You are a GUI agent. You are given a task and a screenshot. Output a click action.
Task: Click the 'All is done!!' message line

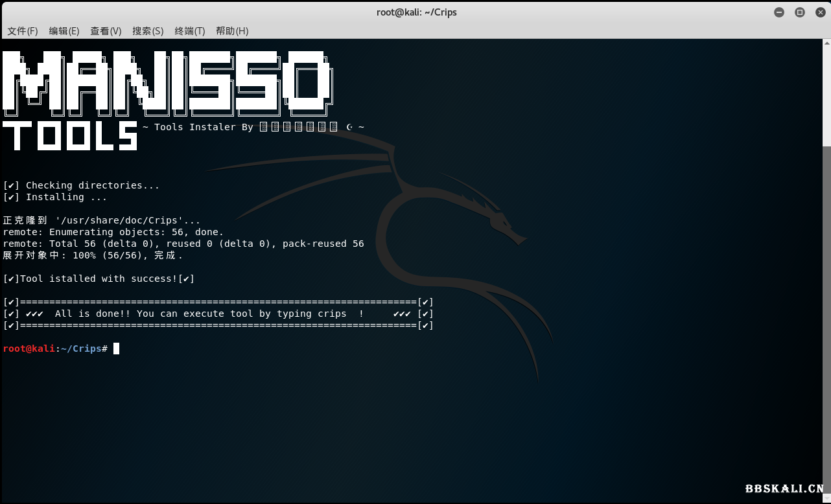point(218,314)
